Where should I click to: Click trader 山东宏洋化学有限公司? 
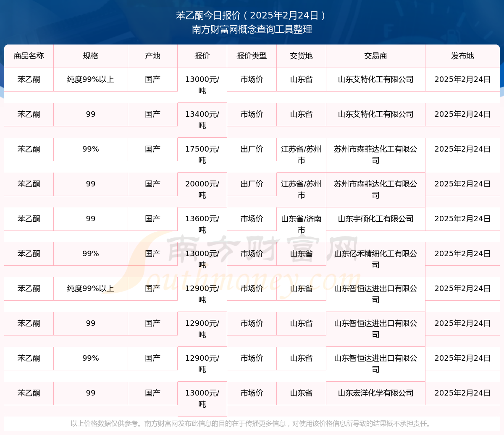pyautogui.click(x=375, y=393)
